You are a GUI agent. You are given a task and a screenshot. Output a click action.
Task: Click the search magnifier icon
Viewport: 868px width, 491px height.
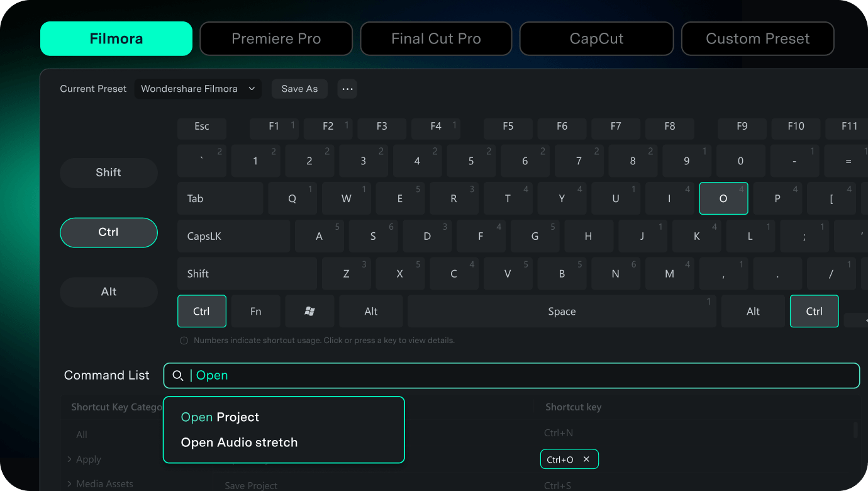[178, 376]
